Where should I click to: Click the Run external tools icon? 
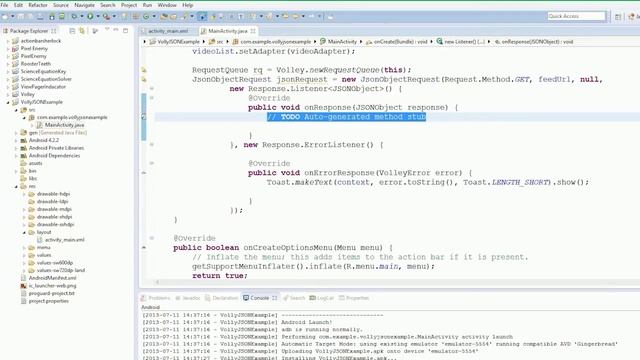(x=106, y=16)
